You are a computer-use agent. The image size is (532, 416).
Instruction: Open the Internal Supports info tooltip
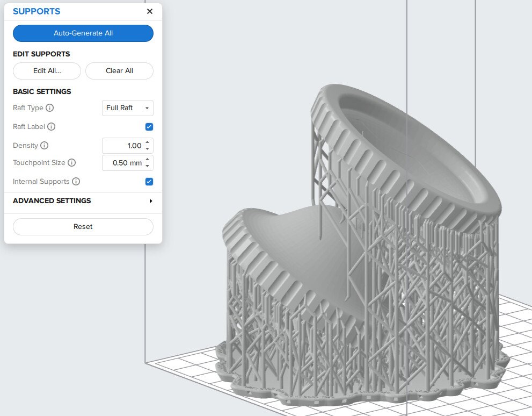click(76, 182)
